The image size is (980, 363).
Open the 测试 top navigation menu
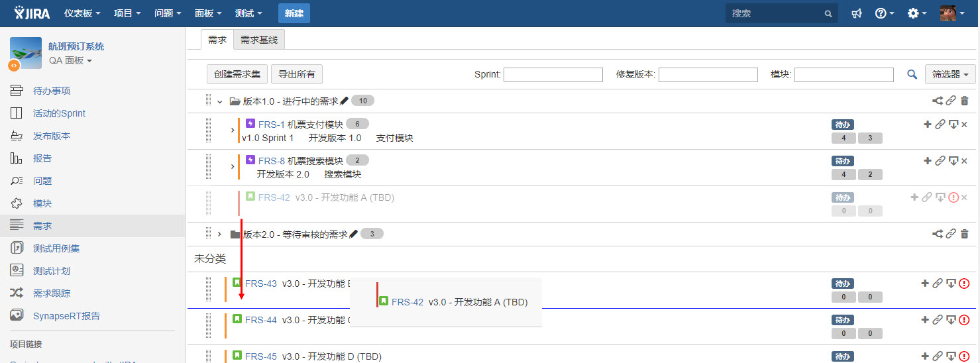point(248,13)
